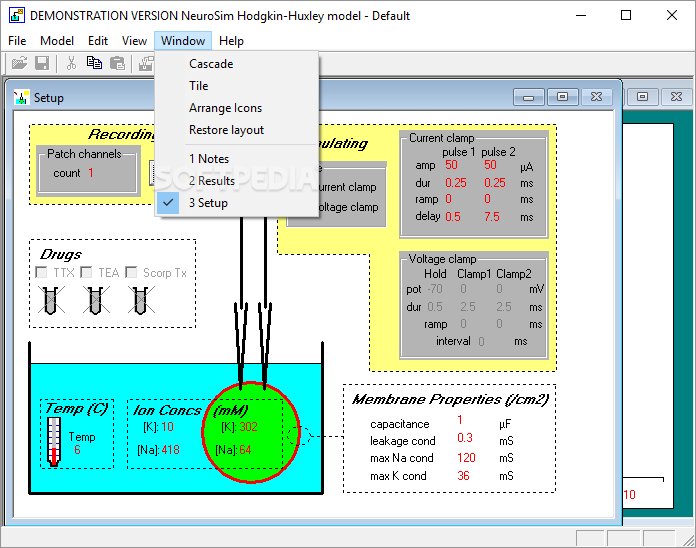Edit external [K] concentration 10
696x548 pixels.
point(167,427)
